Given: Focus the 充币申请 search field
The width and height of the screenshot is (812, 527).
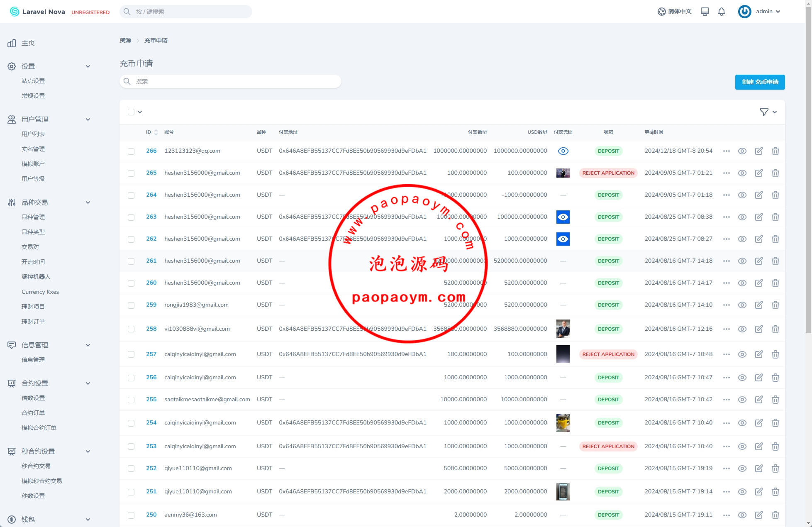Looking at the screenshot, I should pos(230,81).
